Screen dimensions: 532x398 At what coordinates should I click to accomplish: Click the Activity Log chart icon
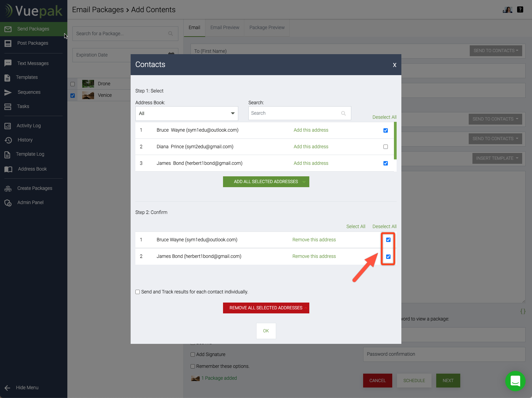coord(8,126)
